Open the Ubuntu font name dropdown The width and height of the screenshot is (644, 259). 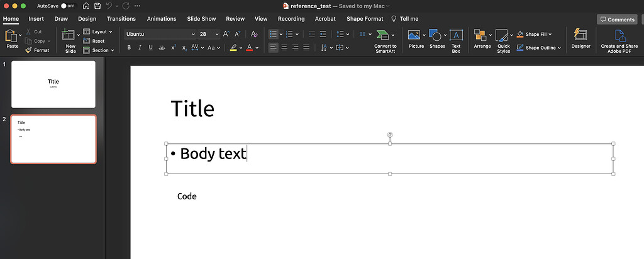(193, 34)
